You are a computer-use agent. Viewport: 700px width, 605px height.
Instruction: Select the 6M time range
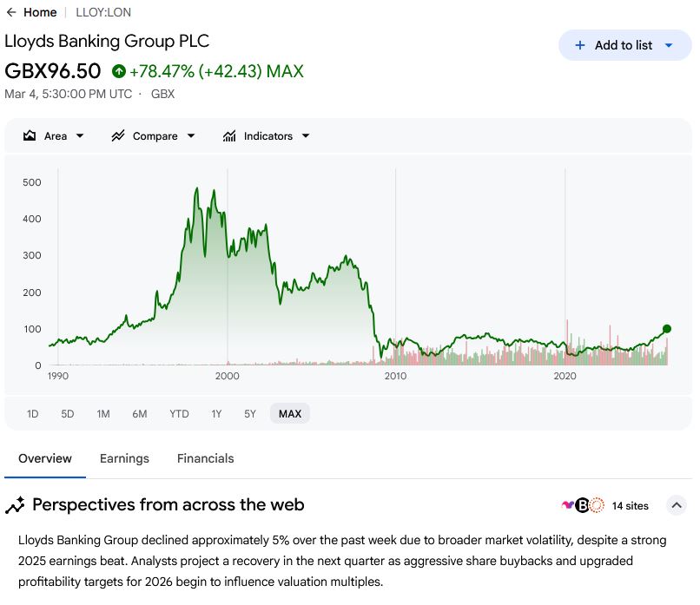(139, 414)
